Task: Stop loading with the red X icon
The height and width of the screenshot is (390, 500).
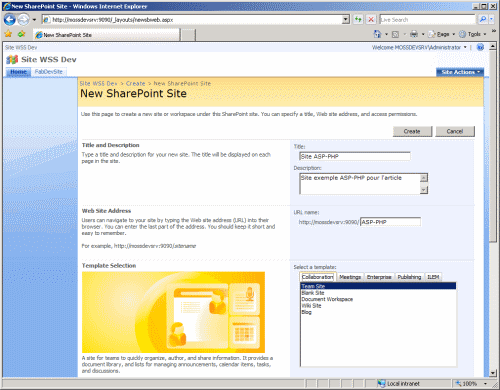Action: pyautogui.click(x=371, y=20)
